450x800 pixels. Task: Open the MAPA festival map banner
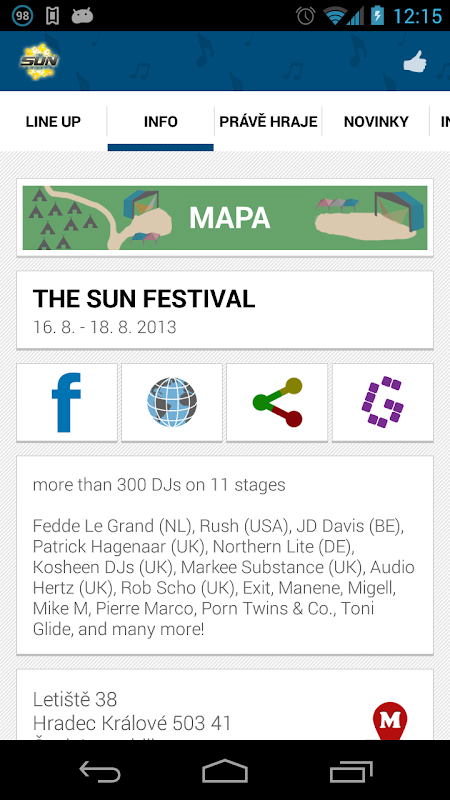[x=225, y=218]
